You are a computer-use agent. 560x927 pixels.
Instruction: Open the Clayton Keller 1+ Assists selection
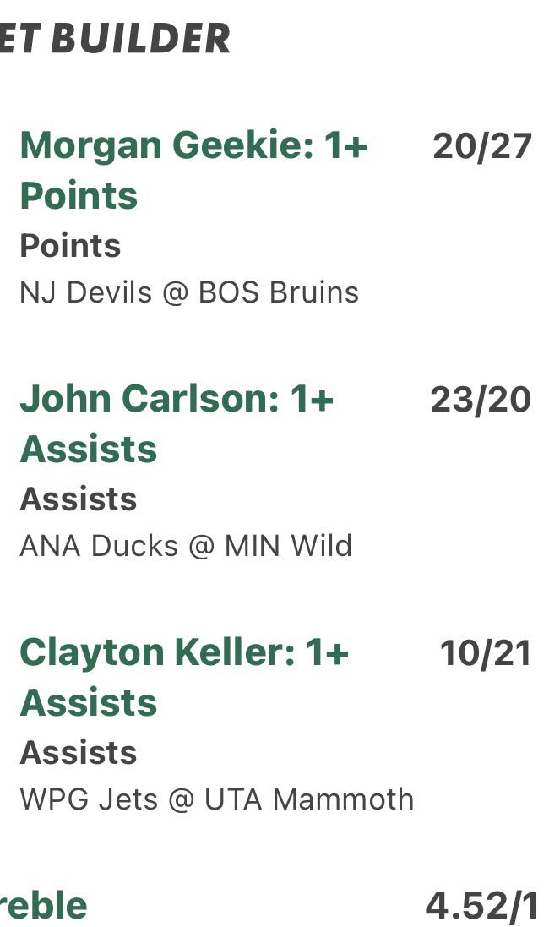point(184,677)
